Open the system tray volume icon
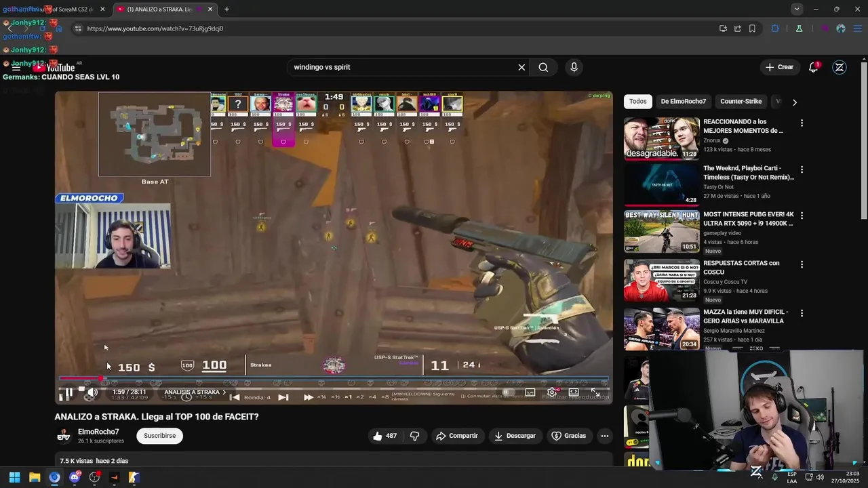The image size is (868, 488). click(x=820, y=477)
